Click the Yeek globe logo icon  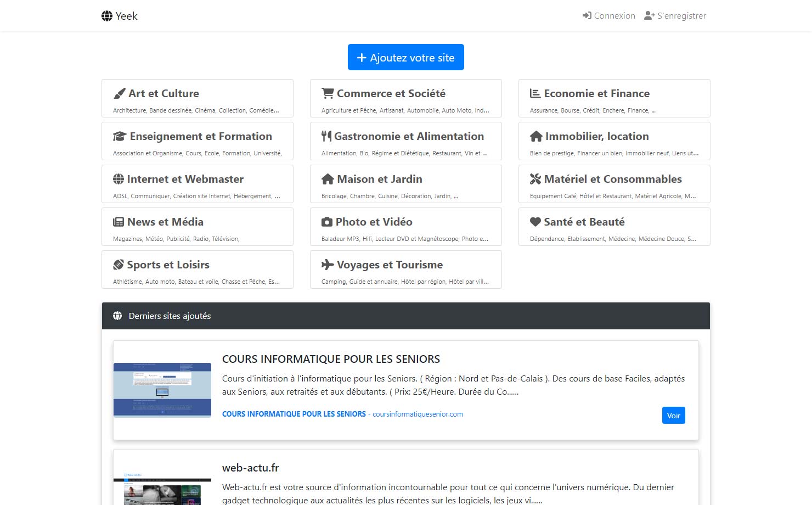click(x=107, y=16)
